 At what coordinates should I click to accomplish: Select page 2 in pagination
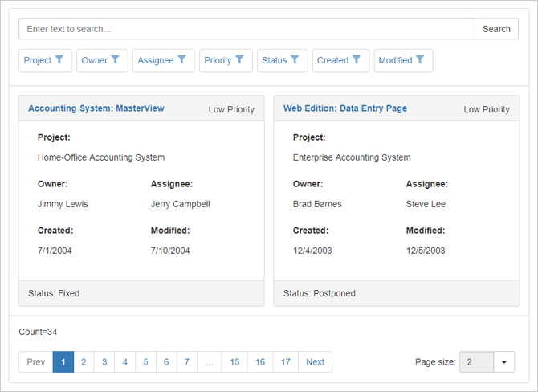pos(84,362)
